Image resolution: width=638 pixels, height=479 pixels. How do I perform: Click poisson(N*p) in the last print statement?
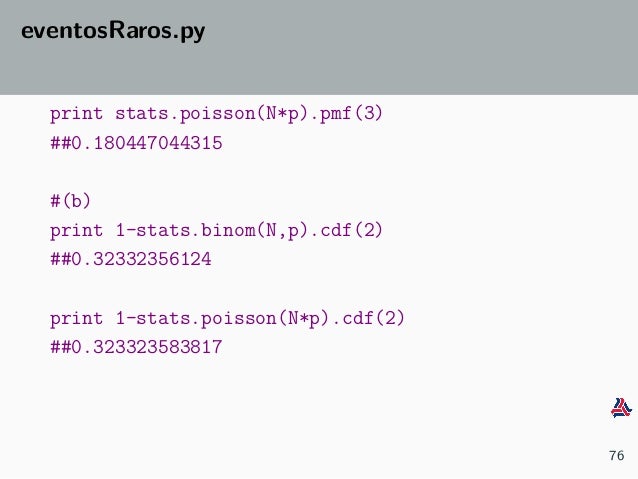(264, 318)
